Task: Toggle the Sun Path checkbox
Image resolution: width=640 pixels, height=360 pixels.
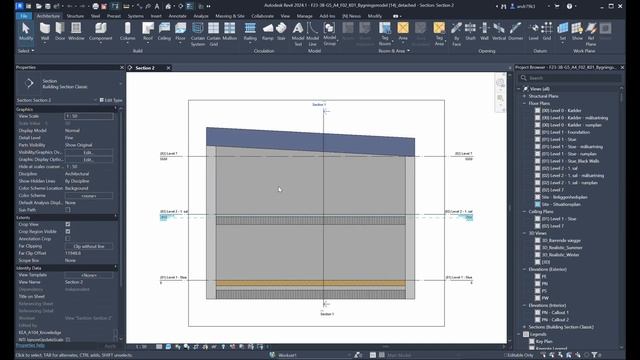Action: coord(68,210)
